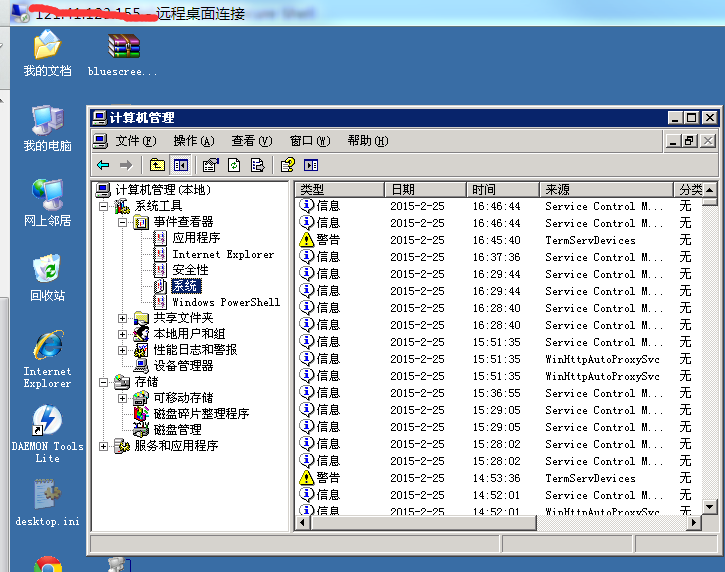This screenshot has height=572, width=725.
Task: Click the Help toolbar icon
Action: pyautogui.click(x=288, y=165)
